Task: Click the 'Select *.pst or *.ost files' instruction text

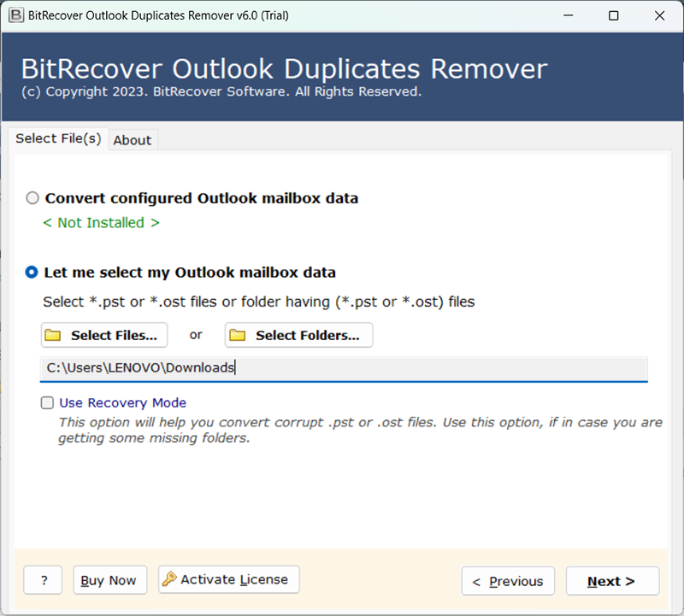Action: 259,302
